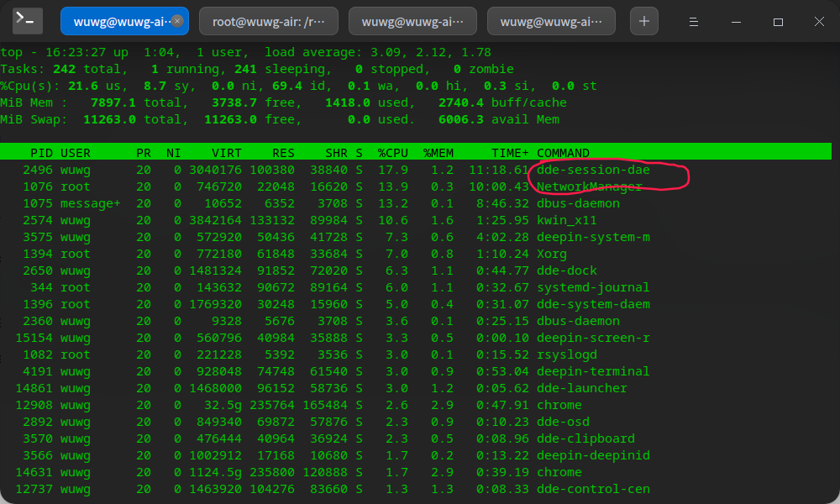The width and height of the screenshot is (840, 504).
Task: Click the chrome process with PID 14631
Action: coord(559,472)
